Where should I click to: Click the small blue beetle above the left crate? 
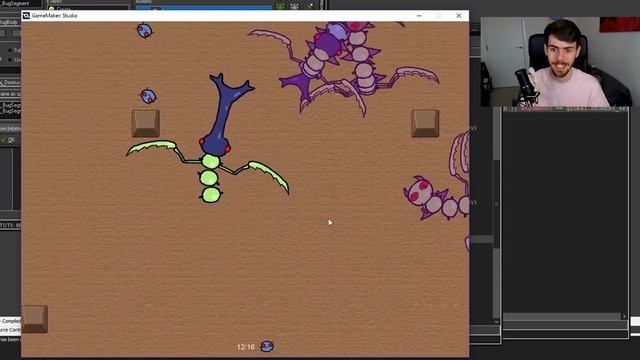pyautogui.click(x=148, y=96)
